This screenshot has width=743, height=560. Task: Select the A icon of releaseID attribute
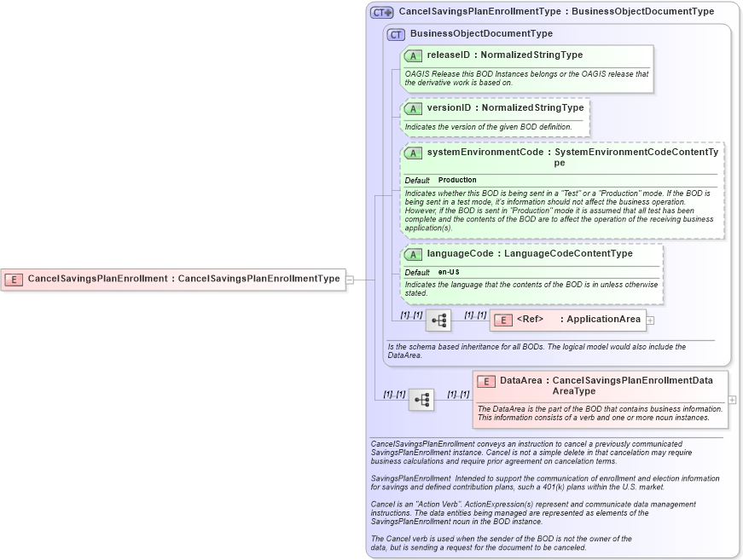click(413, 55)
